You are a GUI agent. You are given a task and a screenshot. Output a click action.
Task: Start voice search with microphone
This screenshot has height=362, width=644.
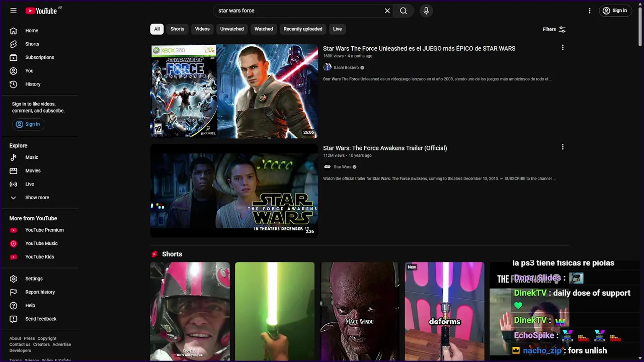tap(426, 11)
